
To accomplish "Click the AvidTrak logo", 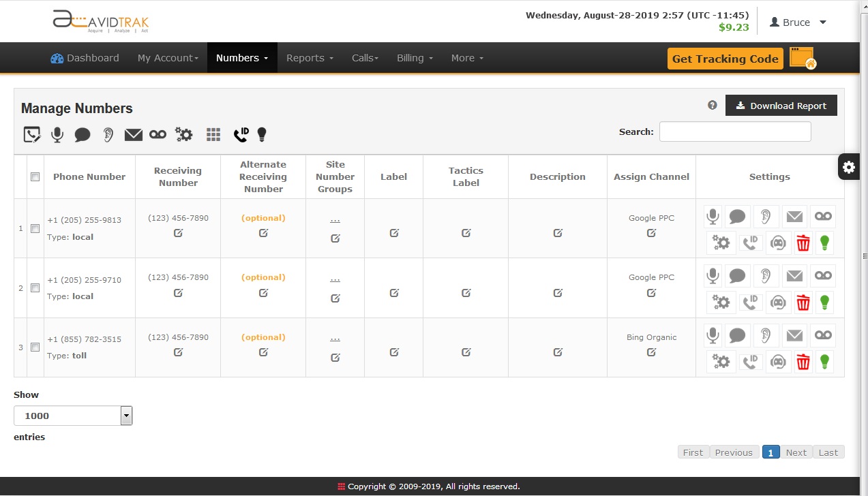I will 101,21.
